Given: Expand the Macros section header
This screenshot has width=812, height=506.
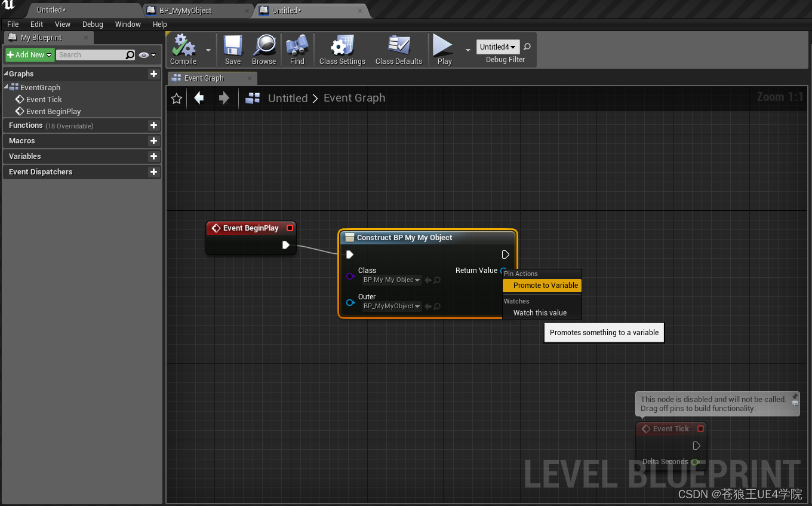Looking at the screenshot, I should point(82,140).
